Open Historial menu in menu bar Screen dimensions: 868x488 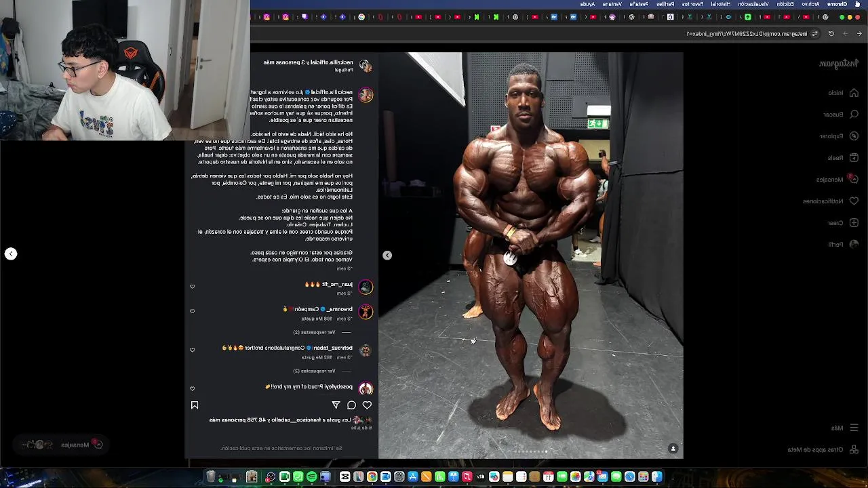tap(720, 4)
